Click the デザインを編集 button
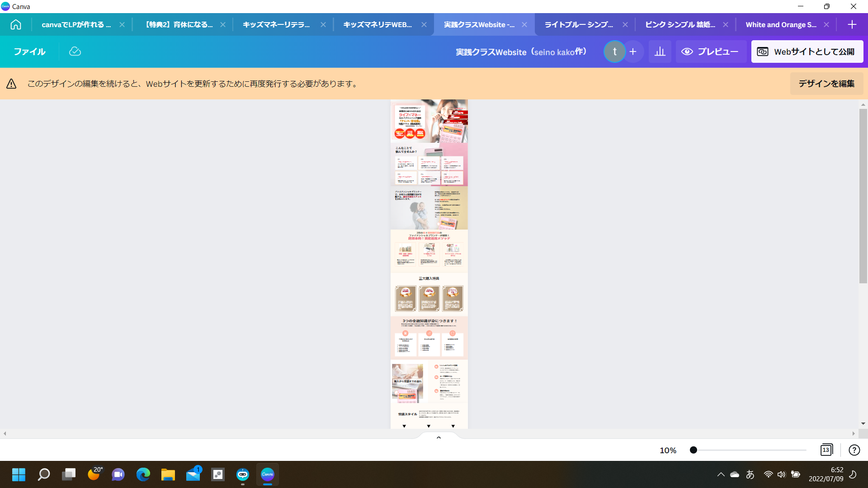The height and width of the screenshot is (488, 868). 826,84
